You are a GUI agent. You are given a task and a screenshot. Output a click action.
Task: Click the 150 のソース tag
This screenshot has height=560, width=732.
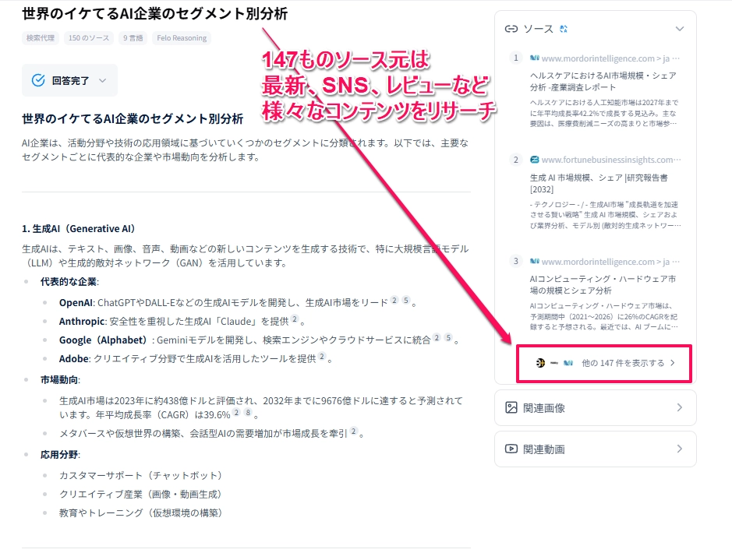(89, 37)
